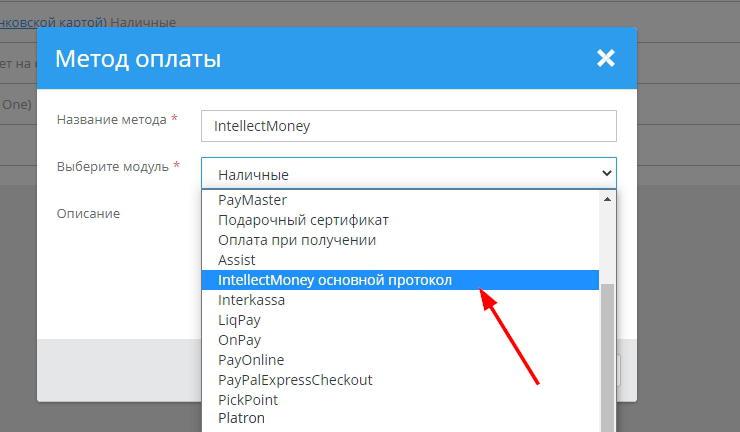Pick PayPalExpressCheckout module
Screen dimensions: 740x432
click(295, 380)
